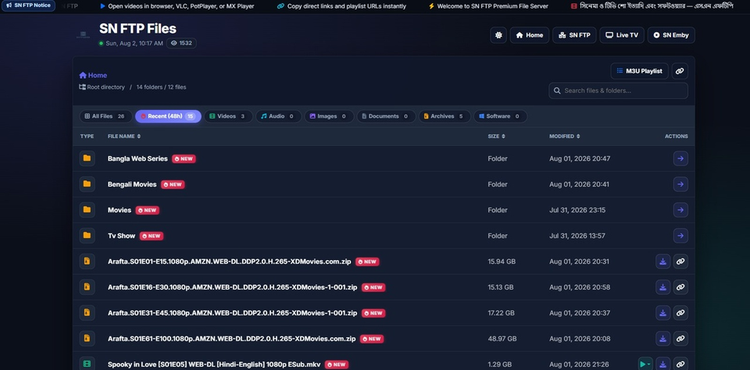Click 'Welcome to SN FTP Premium' ticker
This screenshot has width=750, height=370.
pyautogui.click(x=488, y=6)
